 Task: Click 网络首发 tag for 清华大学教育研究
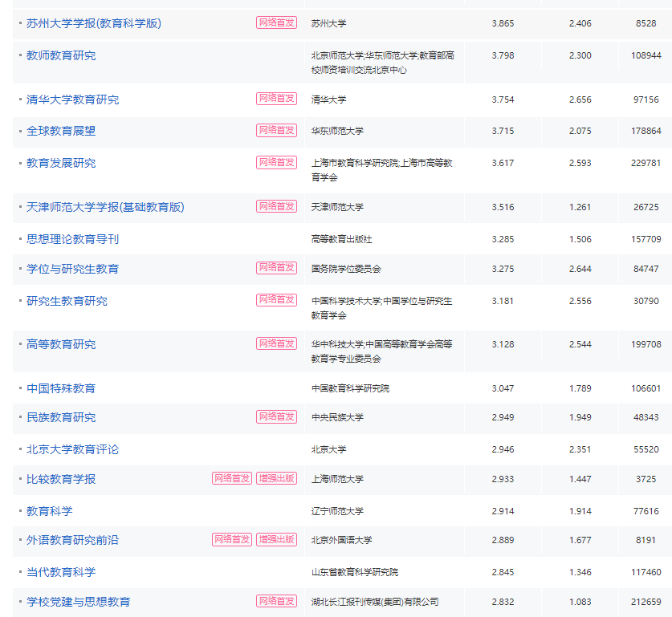pos(276,99)
